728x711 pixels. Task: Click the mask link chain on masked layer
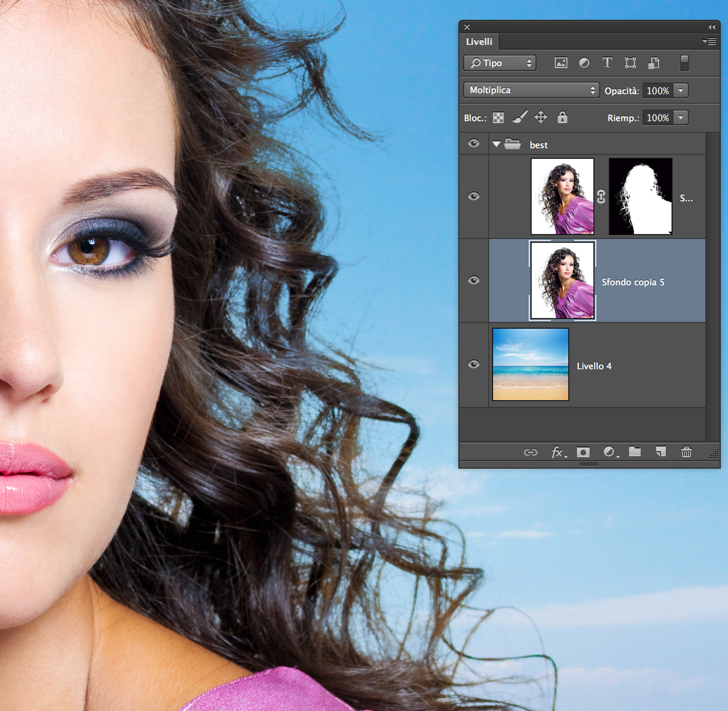point(601,196)
